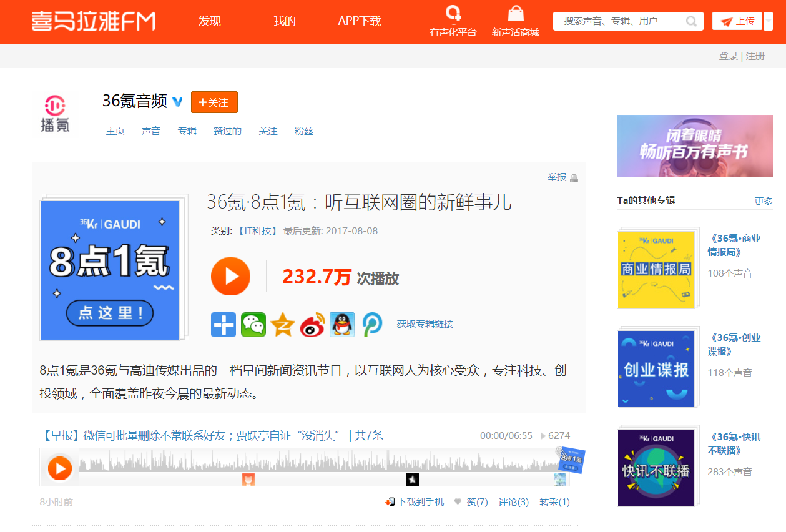Switch to the 主页 tab
Viewport: 786px width, 532px height.
[x=115, y=131]
